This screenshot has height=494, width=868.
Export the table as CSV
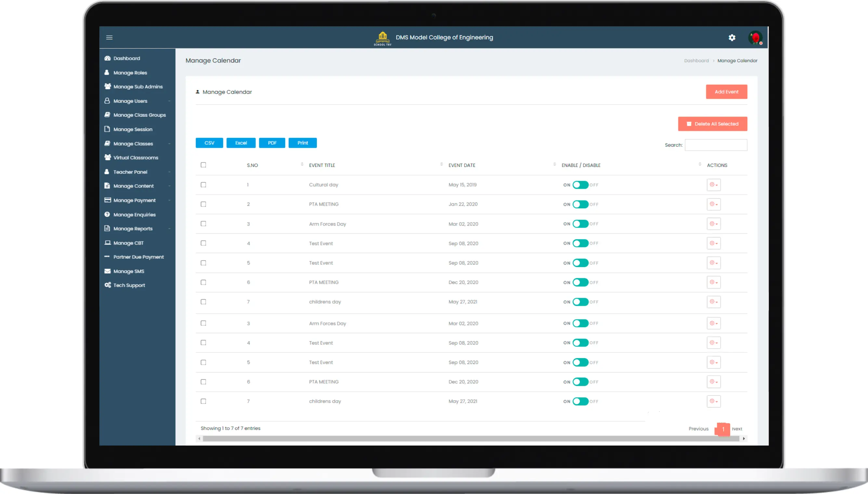[x=209, y=143]
